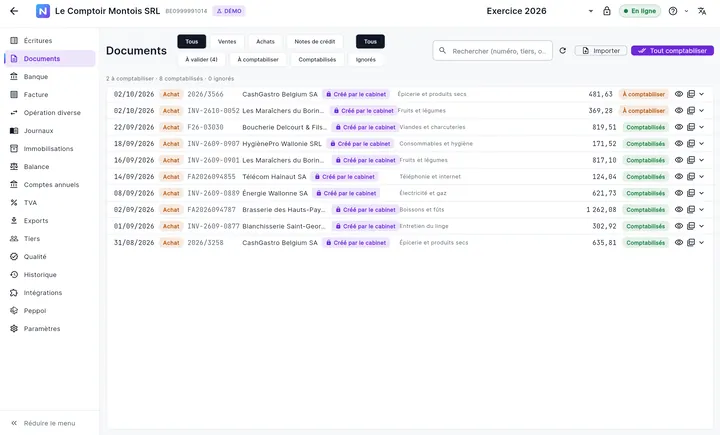Open Comptes annuels in sidebar

[50, 185]
